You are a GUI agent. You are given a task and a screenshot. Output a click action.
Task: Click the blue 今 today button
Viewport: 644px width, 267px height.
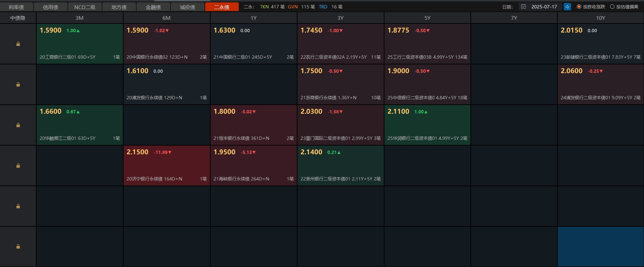(x=567, y=7)
